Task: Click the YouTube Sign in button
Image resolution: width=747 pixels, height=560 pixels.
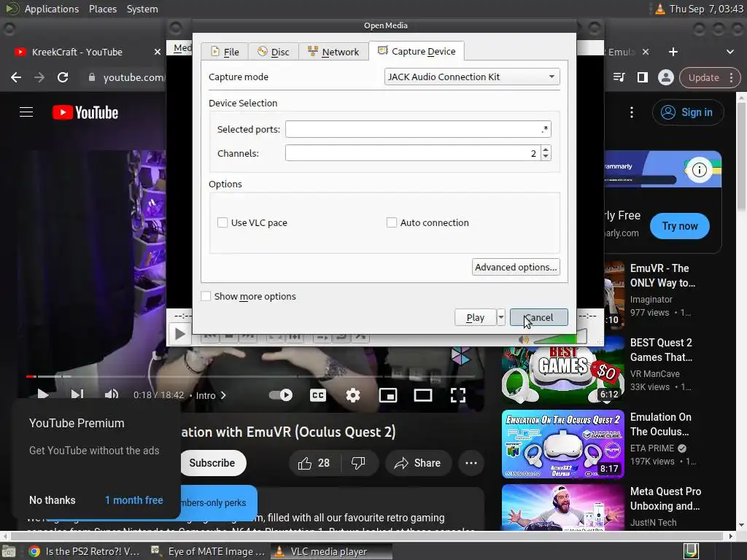Action: 687,112
